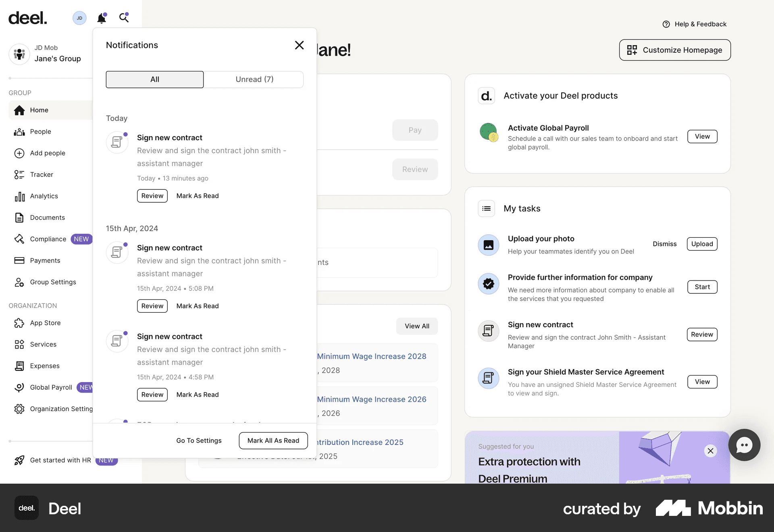The height and width of the screenshot is (532, 774).
Task: Click the Shield Master Service Agreement icon
Action: pos(489,378)
